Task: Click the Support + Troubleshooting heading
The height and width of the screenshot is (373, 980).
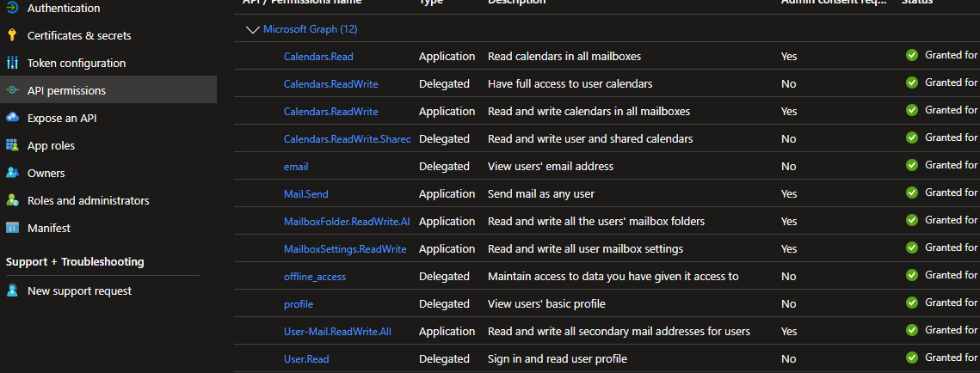Action: tap(75, 262)
